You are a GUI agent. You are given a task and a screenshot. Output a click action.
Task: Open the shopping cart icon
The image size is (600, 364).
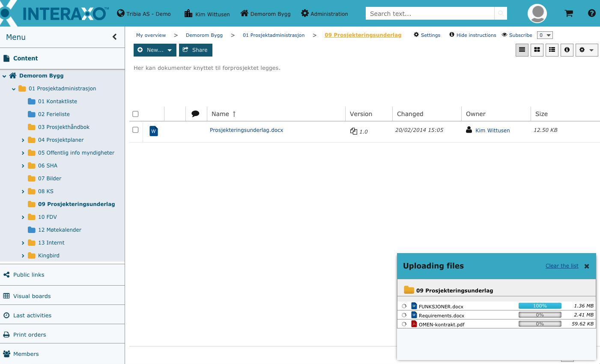point(569,13)
